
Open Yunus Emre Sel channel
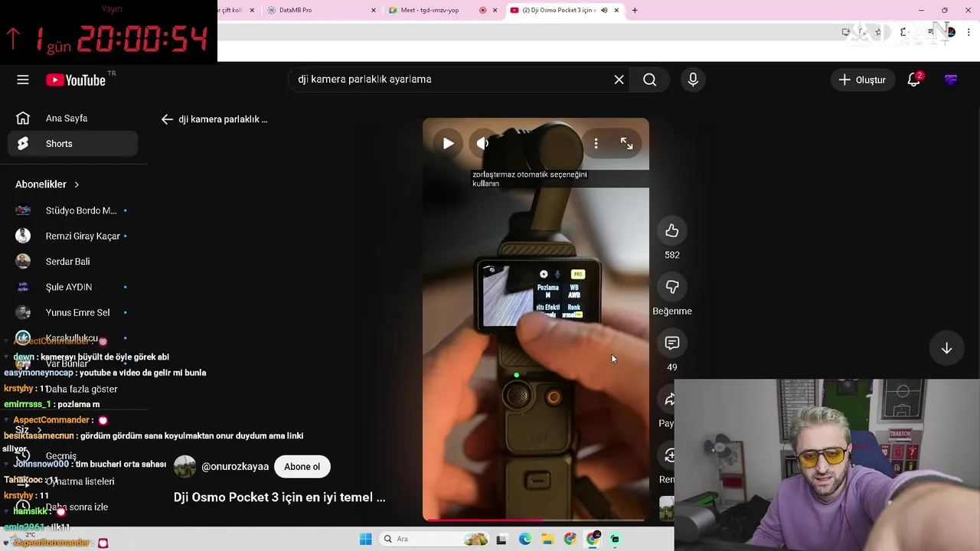(x=73, y=312)
